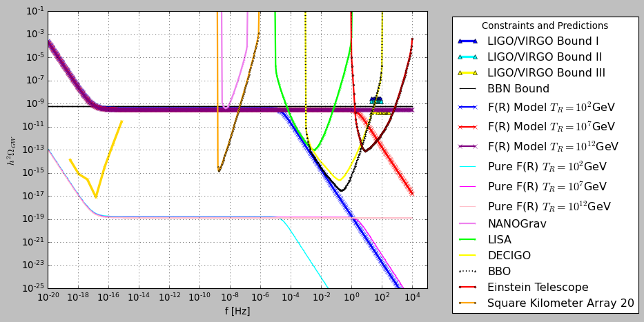Click the y-axis tick label 10^-3
The width and height of the screenshot is (644, 322).
click(36, 34)
